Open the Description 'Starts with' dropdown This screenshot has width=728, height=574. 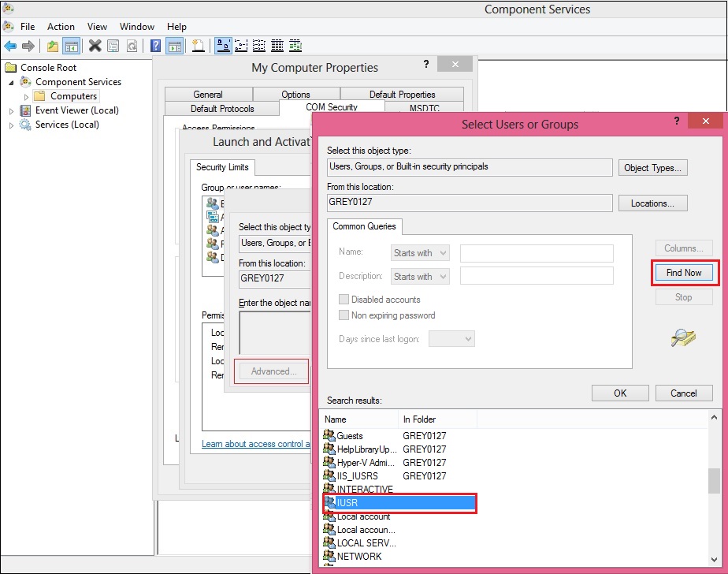420,277
